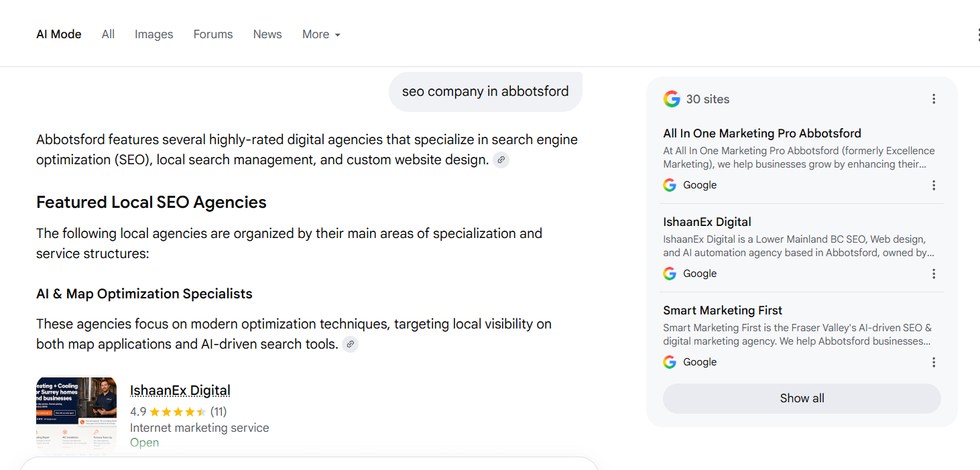980x470 pixels.
Task: Click Google icon under All In One Marketing
Action: click(670, 185)
